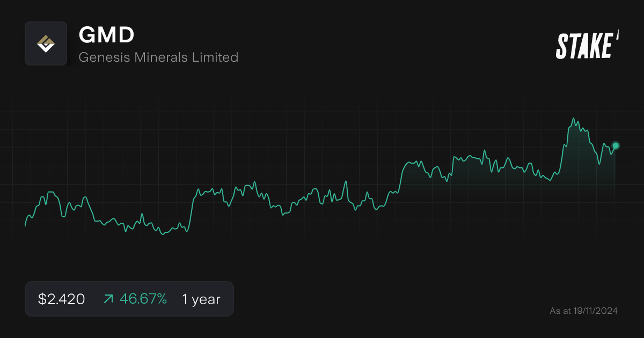The width and height of the screenshot is (644, 338).
Task: Click the price summary pill at the bottom
Action: [129, 299]
